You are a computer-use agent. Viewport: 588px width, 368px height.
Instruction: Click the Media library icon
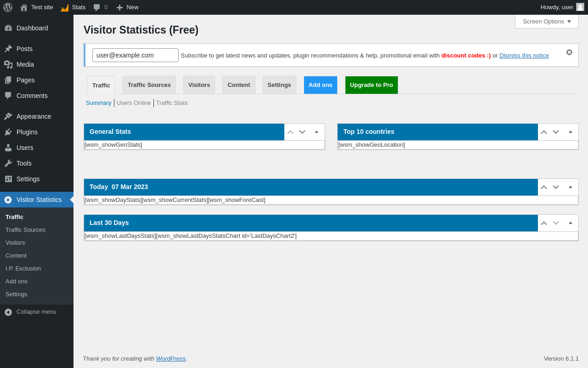pos(8,64)
